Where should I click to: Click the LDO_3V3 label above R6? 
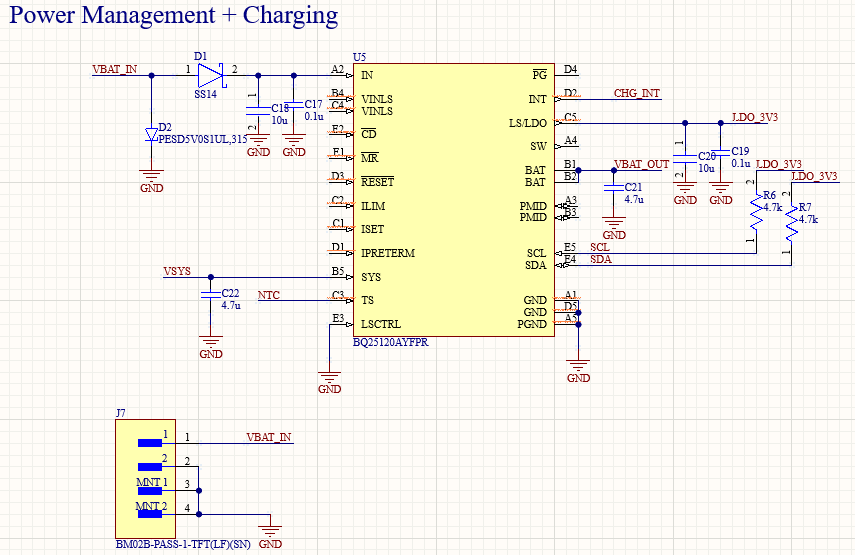[779, 164]
